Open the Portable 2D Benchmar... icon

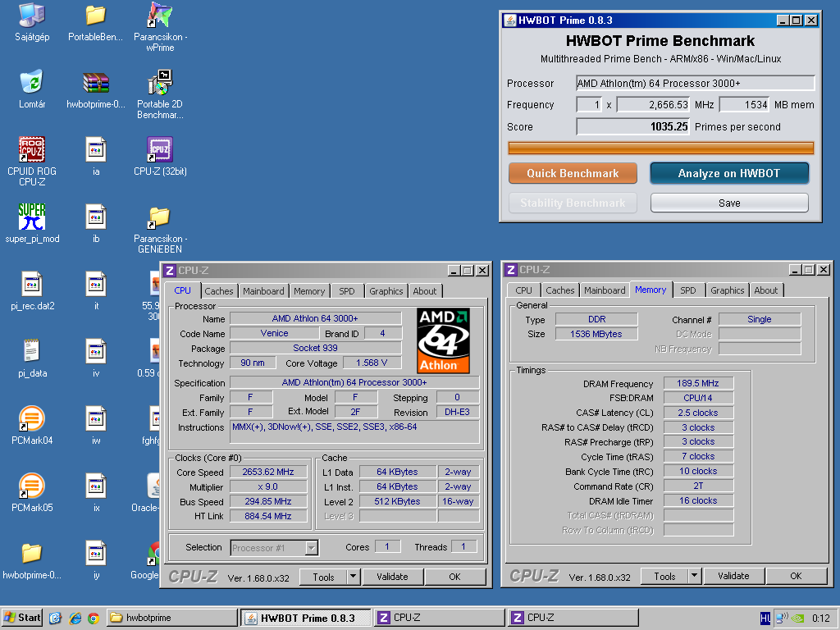[160, 94]
